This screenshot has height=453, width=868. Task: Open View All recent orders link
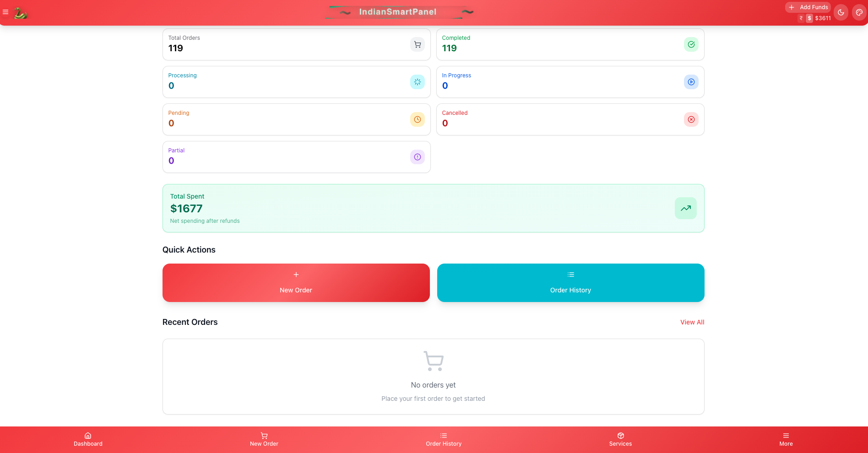click(692, 322)
